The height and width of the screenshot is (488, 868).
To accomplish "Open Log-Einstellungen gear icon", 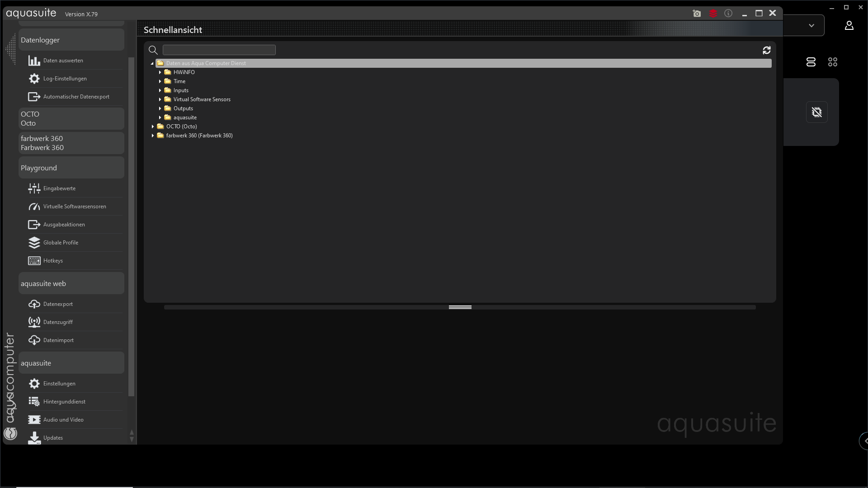I will tap(34, 79).
